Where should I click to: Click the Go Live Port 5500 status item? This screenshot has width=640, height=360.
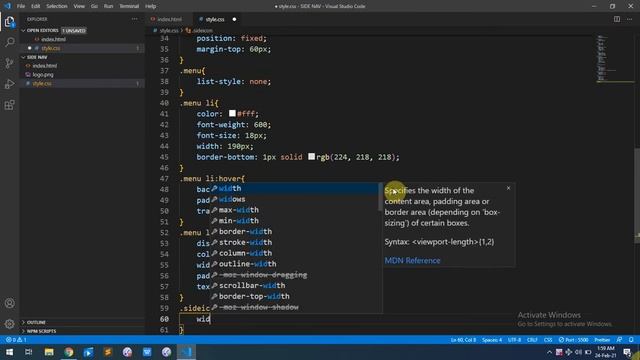(573, 340)
